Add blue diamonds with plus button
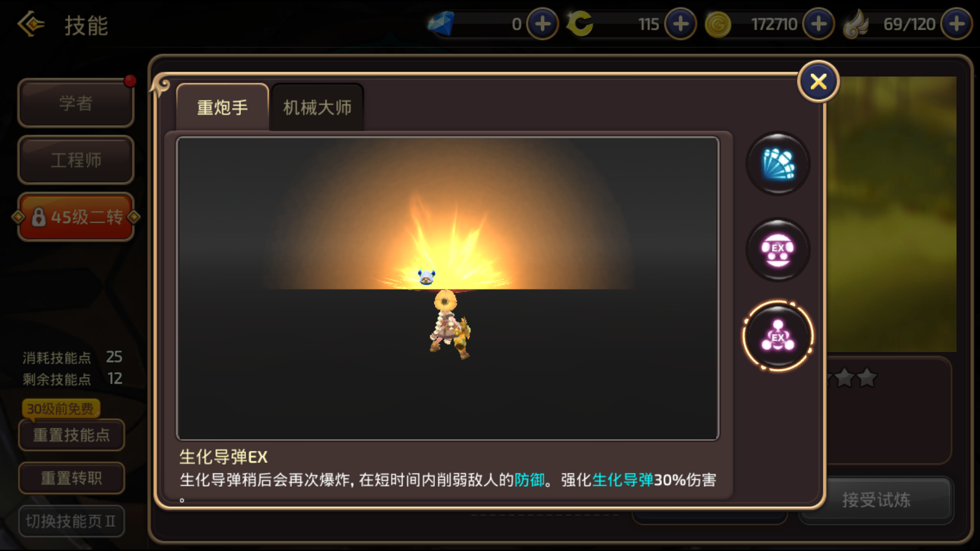The width and height of the screenshot is (980, 551). [x=542, y=23]
